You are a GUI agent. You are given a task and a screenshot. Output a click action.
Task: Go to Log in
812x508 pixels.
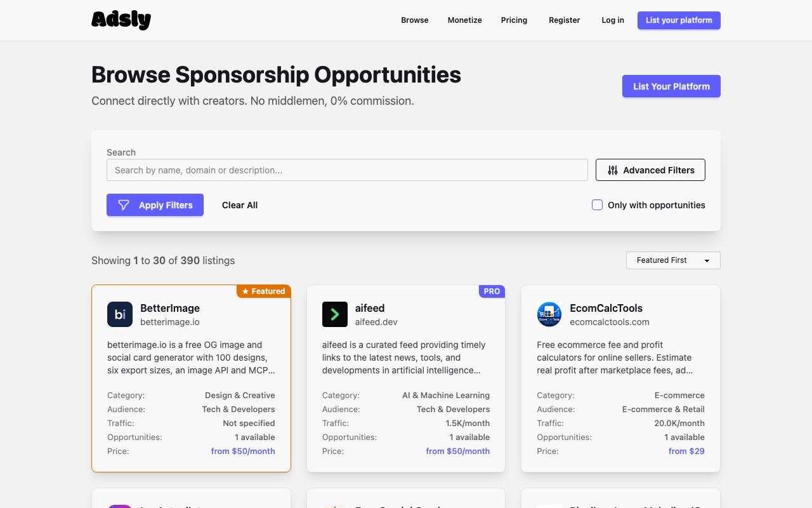(613, 20)
